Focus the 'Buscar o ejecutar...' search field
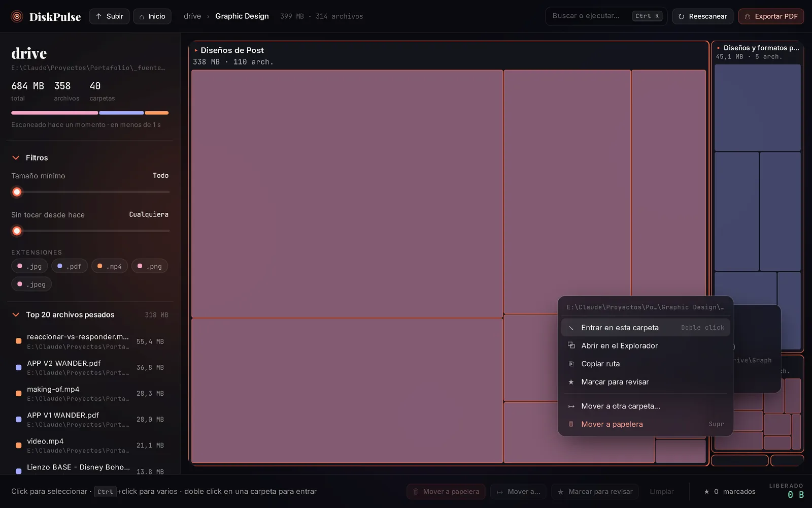Screen dimensions: 812x508 tap(606, 16)
